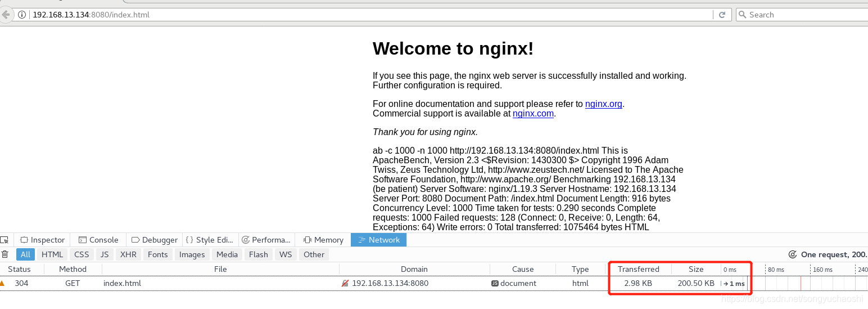Viewport: 868px width, 309px height.
Task: Click the browser back arrow button
Action: [x=6, y=15]
